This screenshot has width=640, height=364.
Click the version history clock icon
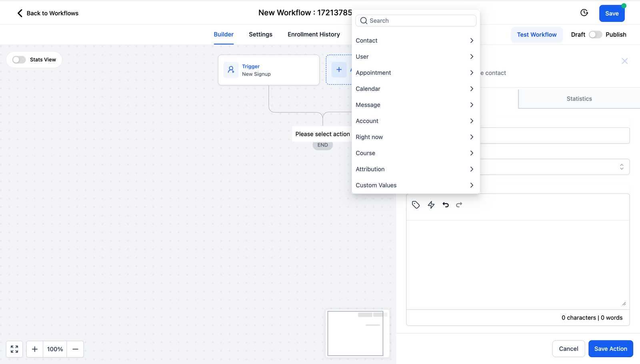pos(584,13)
